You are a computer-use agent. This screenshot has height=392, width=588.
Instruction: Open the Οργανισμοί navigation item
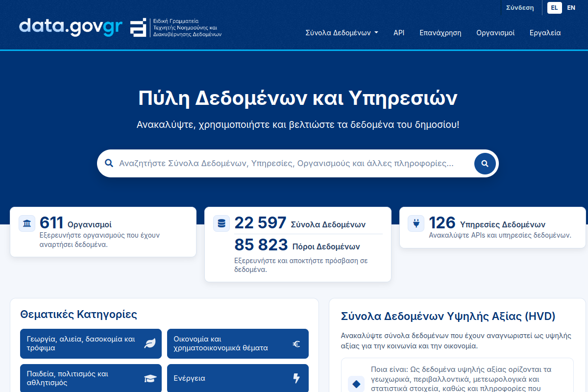[x=495, y=33]
